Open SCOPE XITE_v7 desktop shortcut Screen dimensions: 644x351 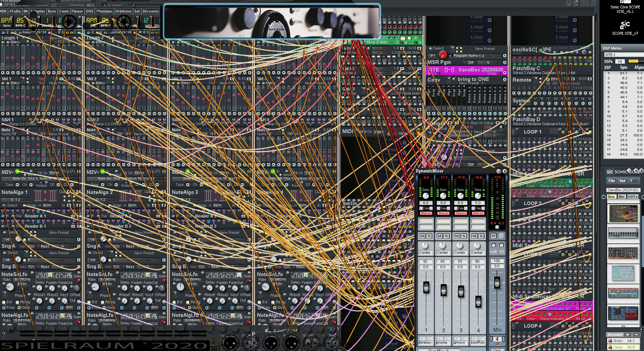pos(625,28)
